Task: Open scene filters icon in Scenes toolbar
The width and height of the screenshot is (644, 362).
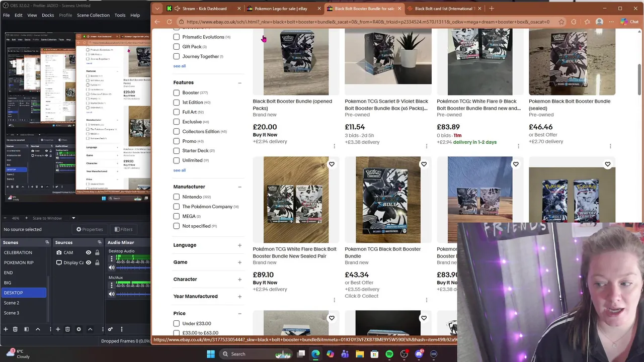Action: 26,329
